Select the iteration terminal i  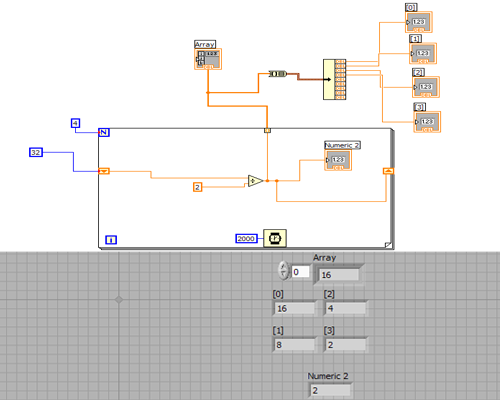pos(111,240)
